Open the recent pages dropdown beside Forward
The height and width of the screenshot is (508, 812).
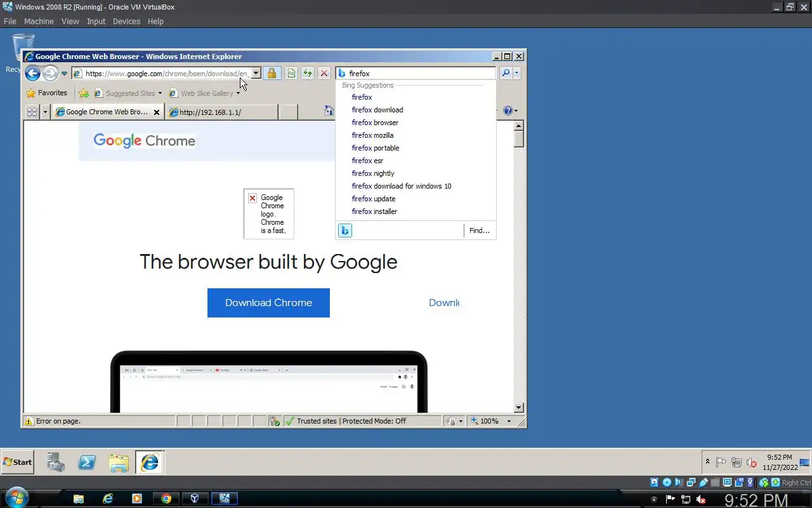pyautogui.click(x=64, y=74)
